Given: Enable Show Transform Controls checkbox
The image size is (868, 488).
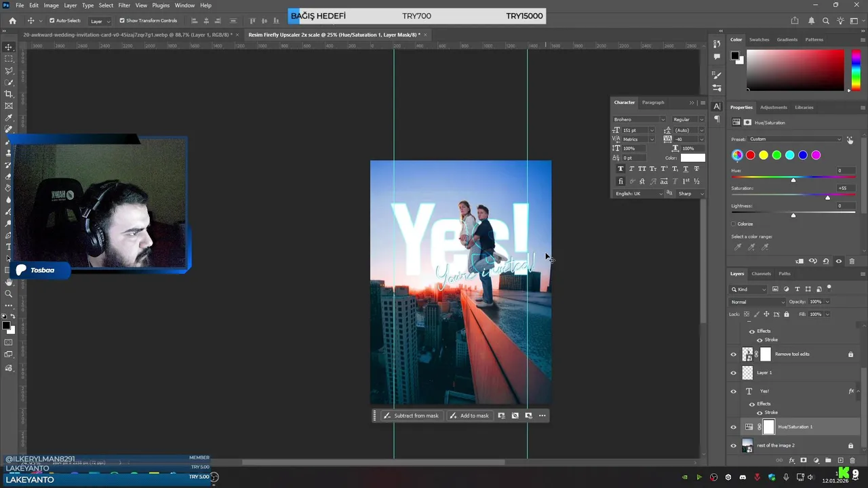Looking at the screenshot, I should [122, 21].
